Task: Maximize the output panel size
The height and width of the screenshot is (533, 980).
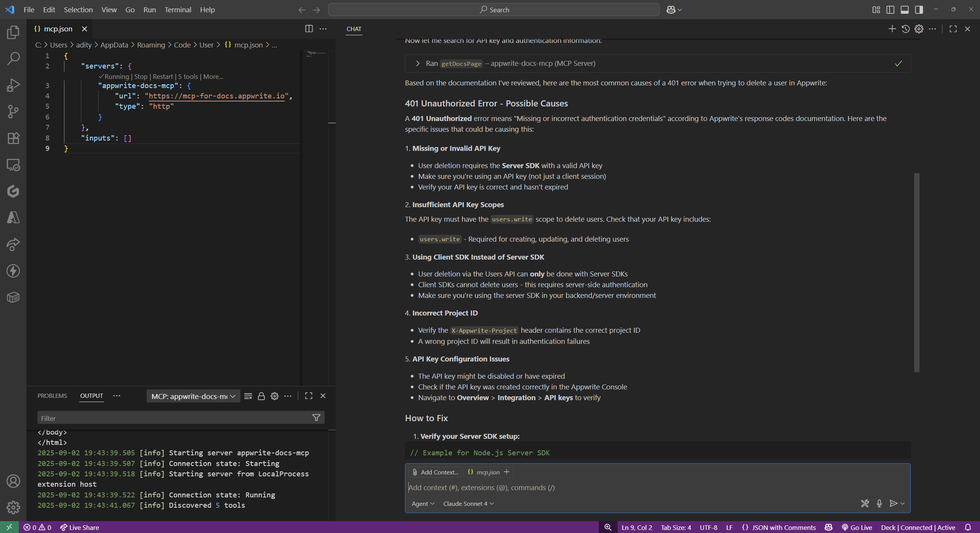Action: point(309,396)
